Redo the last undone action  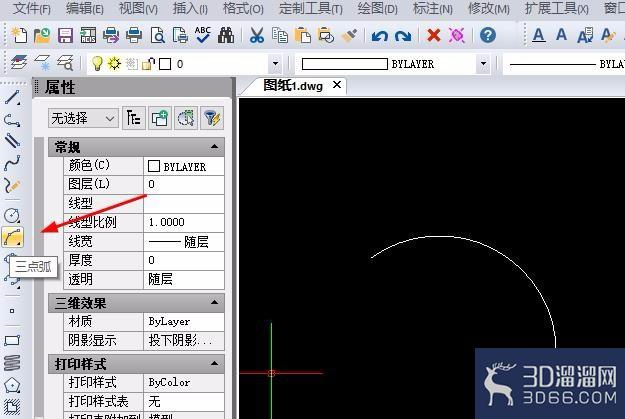(x=403, y=36)
